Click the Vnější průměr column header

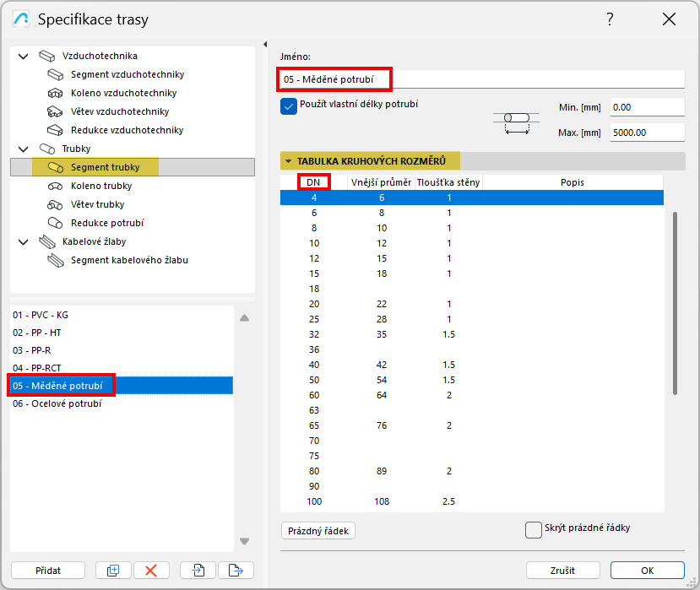click(x=382, y=182)
